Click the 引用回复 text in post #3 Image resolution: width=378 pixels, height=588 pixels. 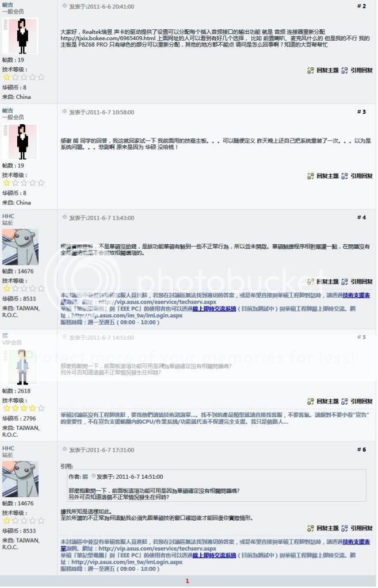[361, 176]
